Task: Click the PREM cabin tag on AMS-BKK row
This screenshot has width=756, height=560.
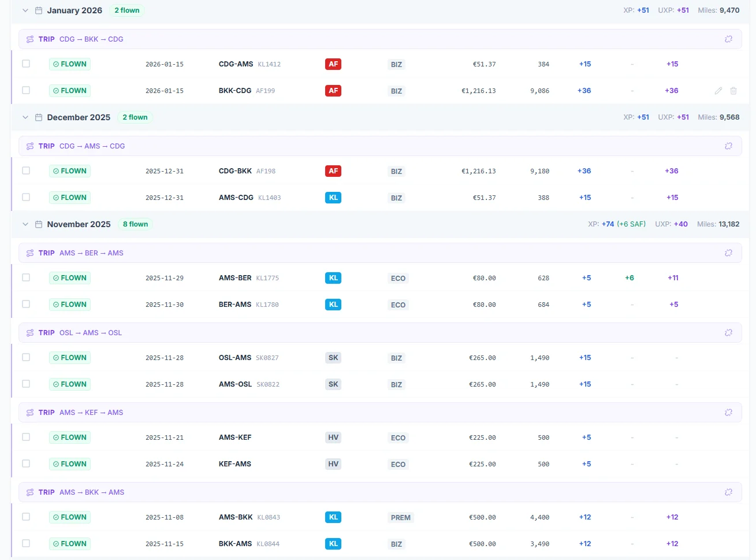Action: pyautogui.click(x=400, y=518)
